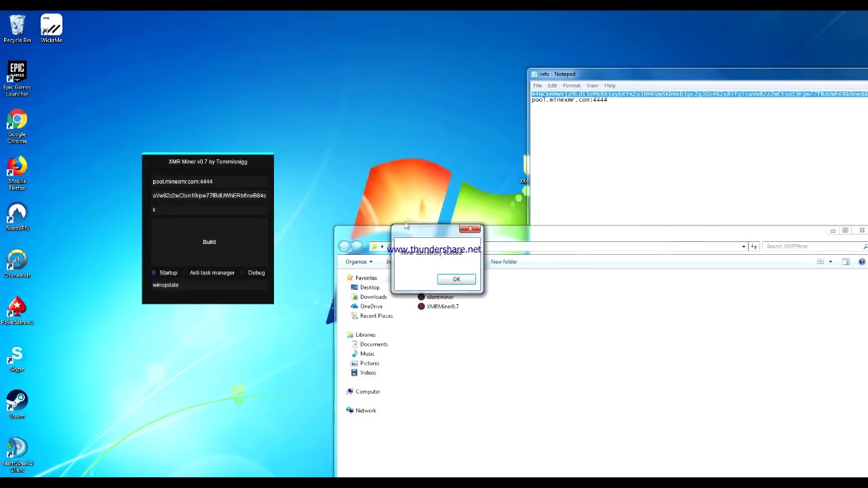
Task: Launch Wickr Me from the desktop
Action: [52, 28]
